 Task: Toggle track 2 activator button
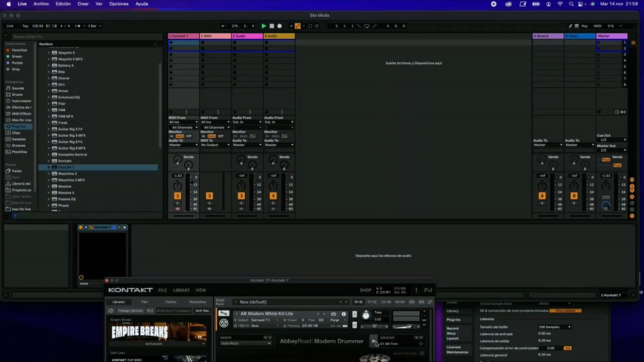click(x=209, y=196)
